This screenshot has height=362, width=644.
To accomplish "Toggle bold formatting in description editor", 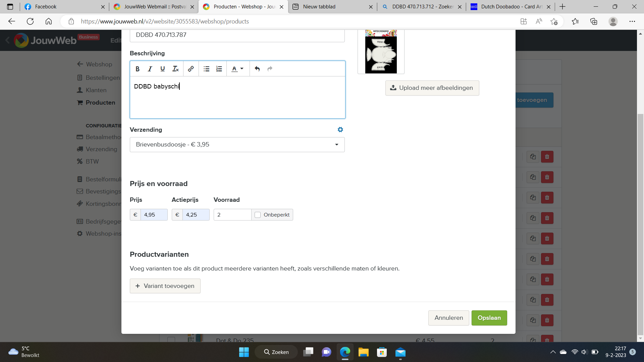I will pyautogui.click(x=138, y=69).
